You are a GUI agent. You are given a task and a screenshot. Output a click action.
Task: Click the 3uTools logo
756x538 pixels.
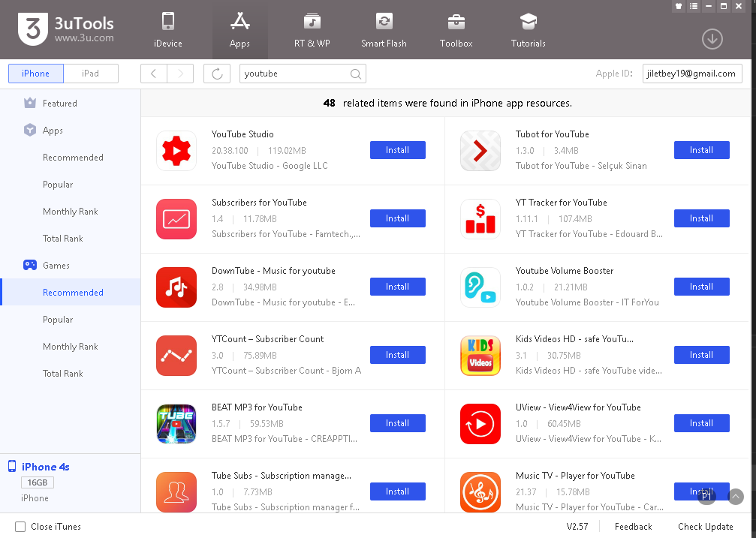pyautogui.click(x=66, y=29)
